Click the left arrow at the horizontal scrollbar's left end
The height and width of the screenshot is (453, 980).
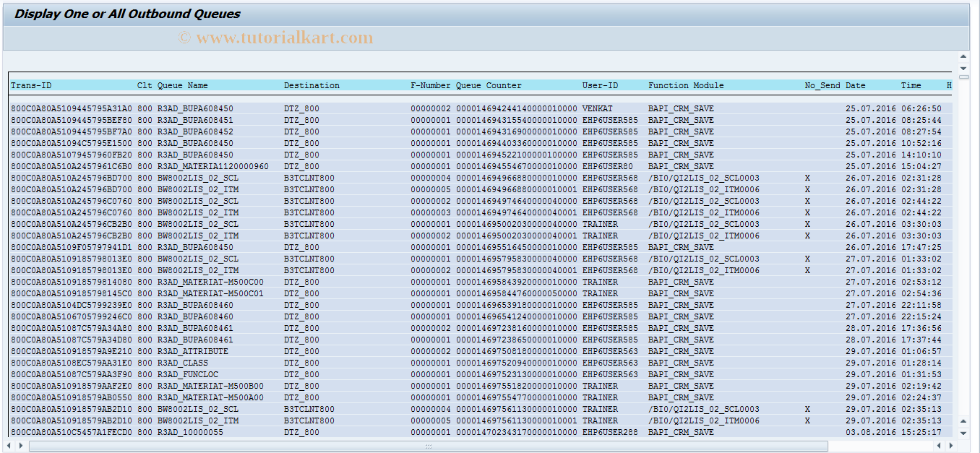[9, 446]
